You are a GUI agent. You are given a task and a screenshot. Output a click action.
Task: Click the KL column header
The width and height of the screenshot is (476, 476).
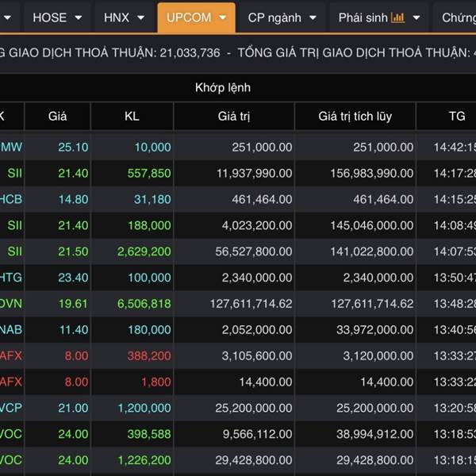point(132,117)
